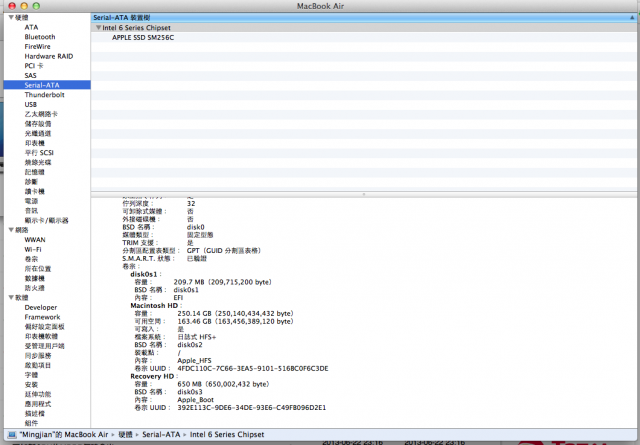Image resolution: width=640 pixels, height=445 pixels.
Task: Click the 209.7 MB capacity value
Action: (222, 282)
